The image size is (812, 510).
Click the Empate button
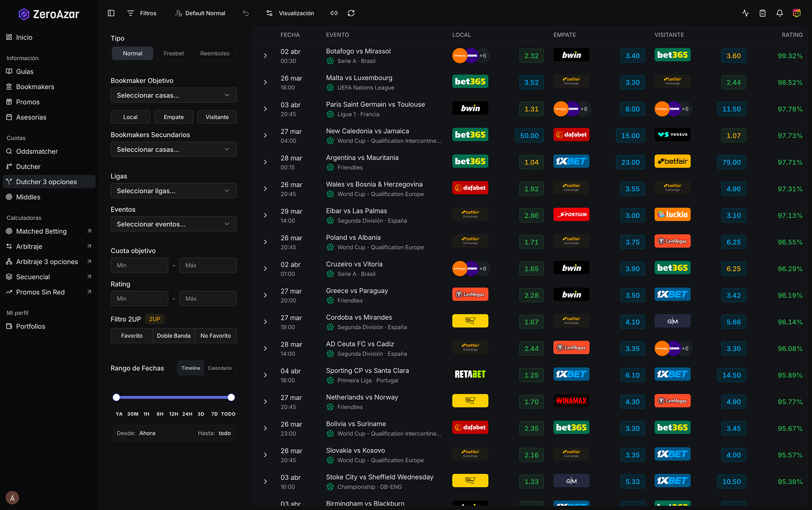[x=173, y=117]
